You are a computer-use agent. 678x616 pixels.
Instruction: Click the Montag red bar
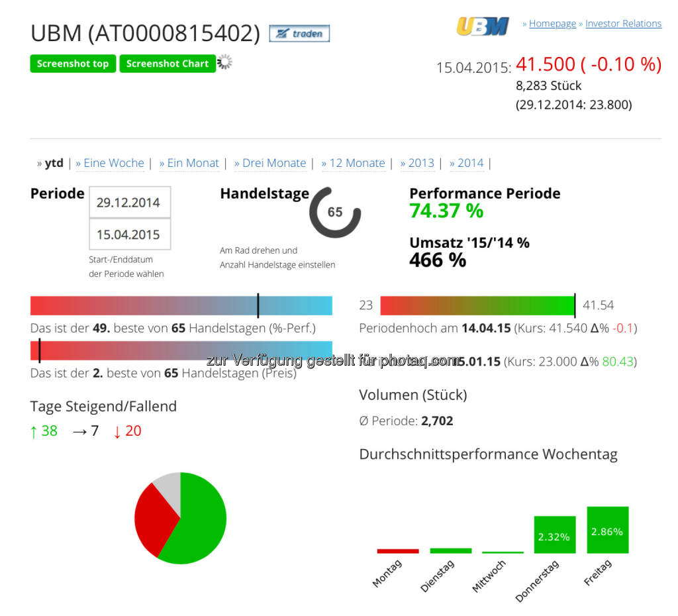click(x=398, y=550)
